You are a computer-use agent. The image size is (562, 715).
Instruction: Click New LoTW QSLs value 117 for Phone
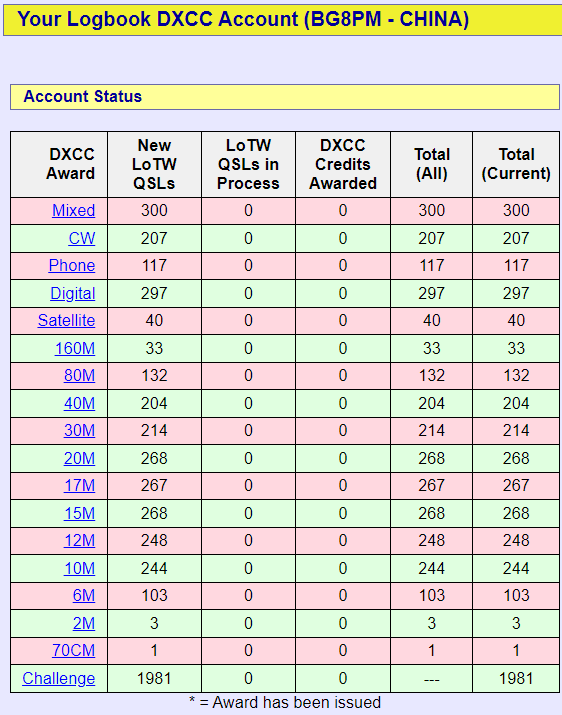pyautogui.click(x=154, y=266)
